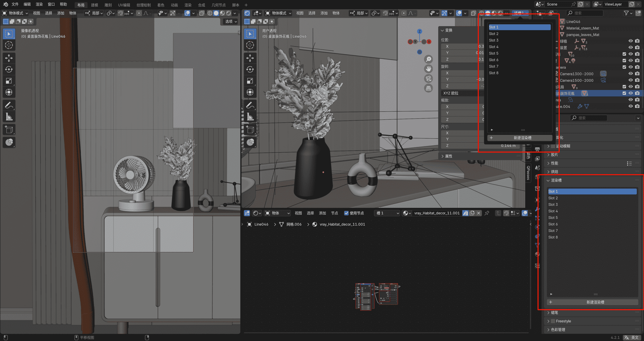Select Slot 5 in the properties 渲染槽 list

(592, 218)
